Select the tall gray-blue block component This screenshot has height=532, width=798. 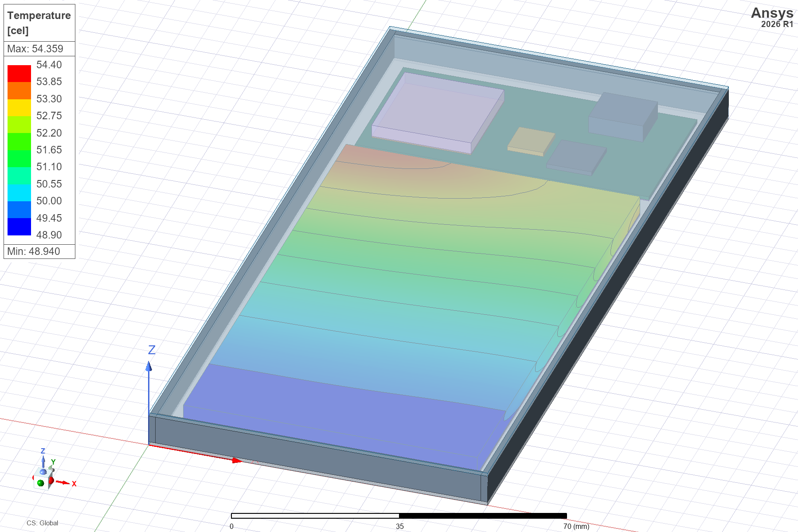(x=623, y=117)
